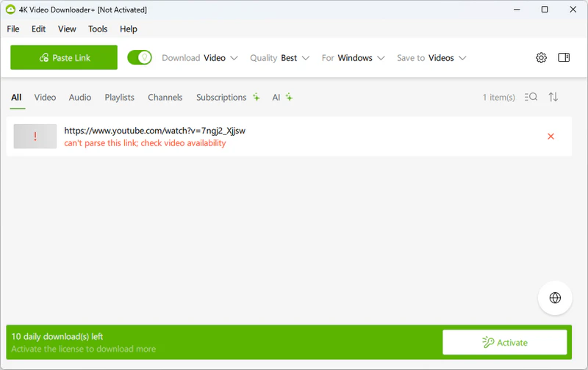Turn off the Smart Mode toggle
This screenshot has width=588, height=370.
coord(140,58)
